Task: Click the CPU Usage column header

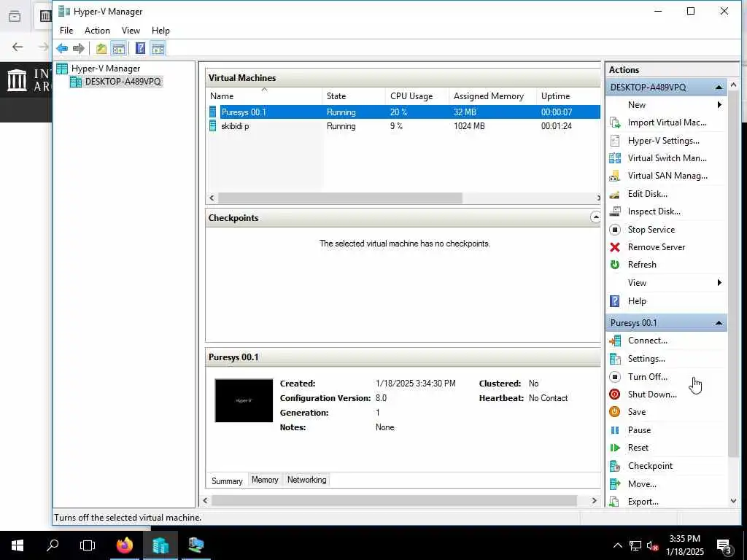Action: (x=417, y=96)
